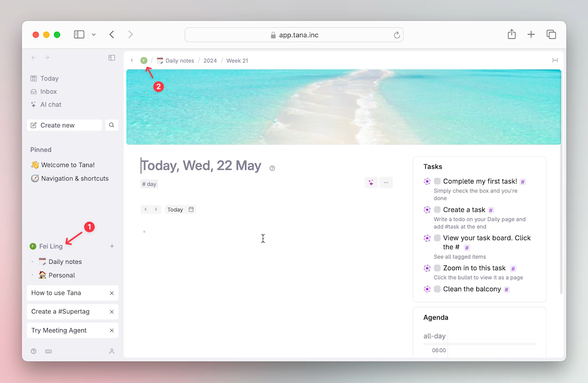The width and height of the screenshot is (588, 383).
Task: Open AI chat in sidebar
Action: [46, 105]
